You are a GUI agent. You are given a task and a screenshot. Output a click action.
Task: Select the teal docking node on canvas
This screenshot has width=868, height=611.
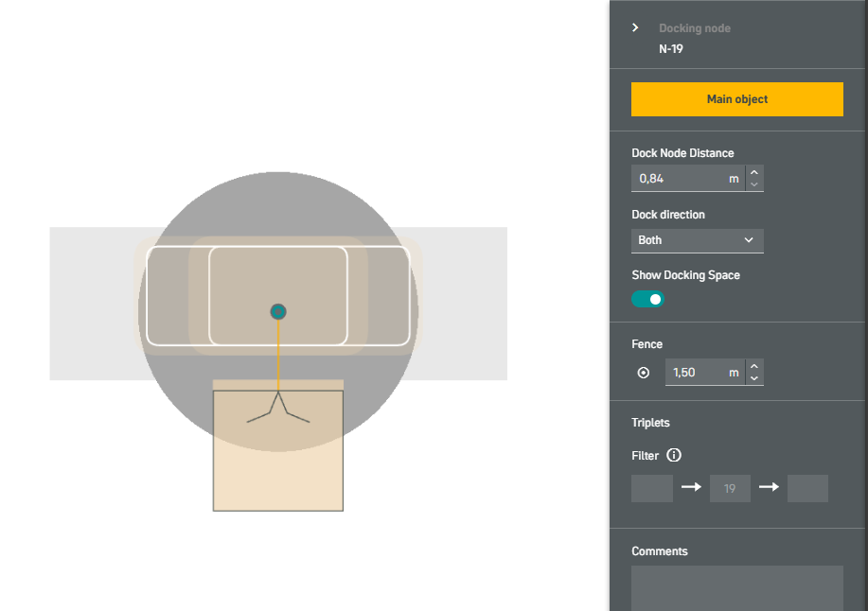point(278,312)
